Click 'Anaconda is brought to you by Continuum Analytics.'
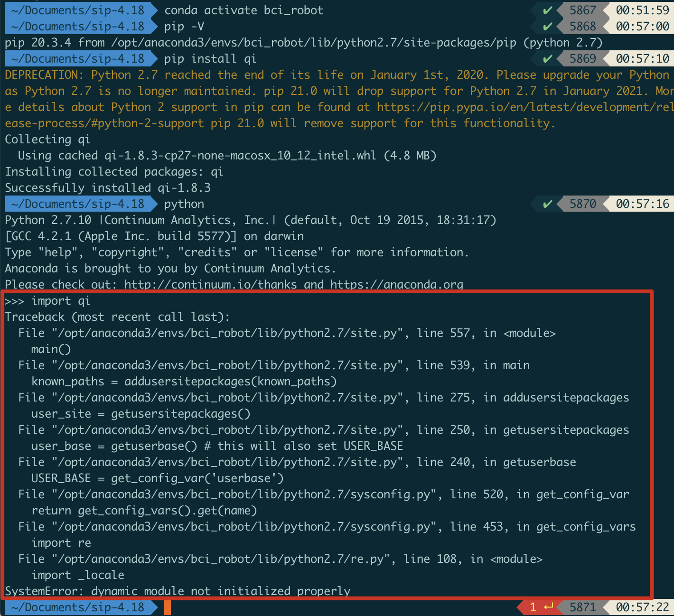 click(170, 268)
